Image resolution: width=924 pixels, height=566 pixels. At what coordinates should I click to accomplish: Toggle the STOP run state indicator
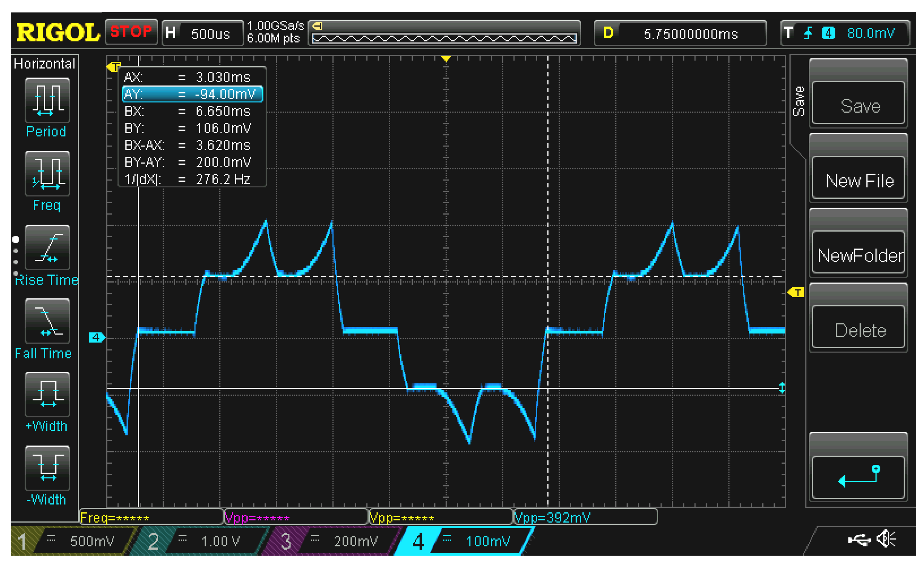[x=131, y=31]
